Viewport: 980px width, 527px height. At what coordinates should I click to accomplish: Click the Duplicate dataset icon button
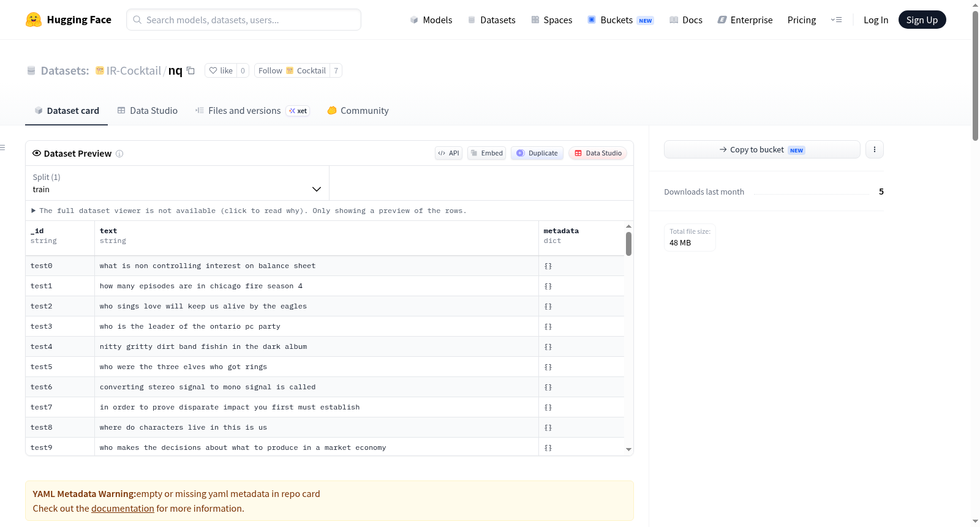click(x=537, y=153)
